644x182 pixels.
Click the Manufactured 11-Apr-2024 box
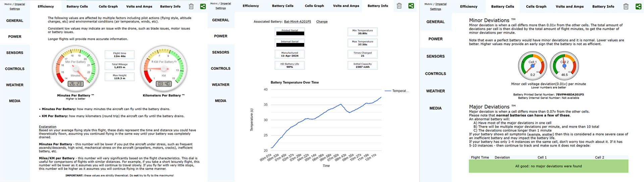pyautogui.click(x=290, y=54)
